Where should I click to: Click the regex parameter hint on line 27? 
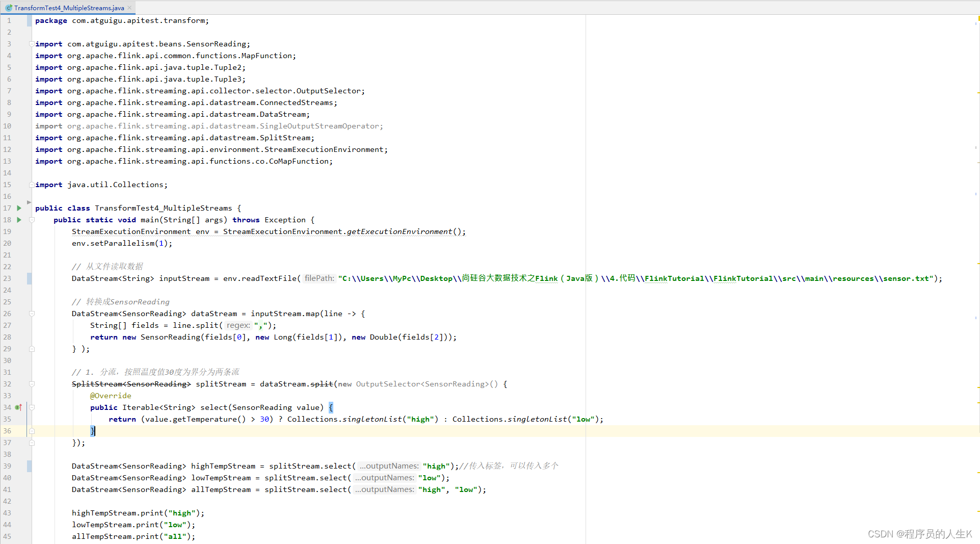(238, 325)
